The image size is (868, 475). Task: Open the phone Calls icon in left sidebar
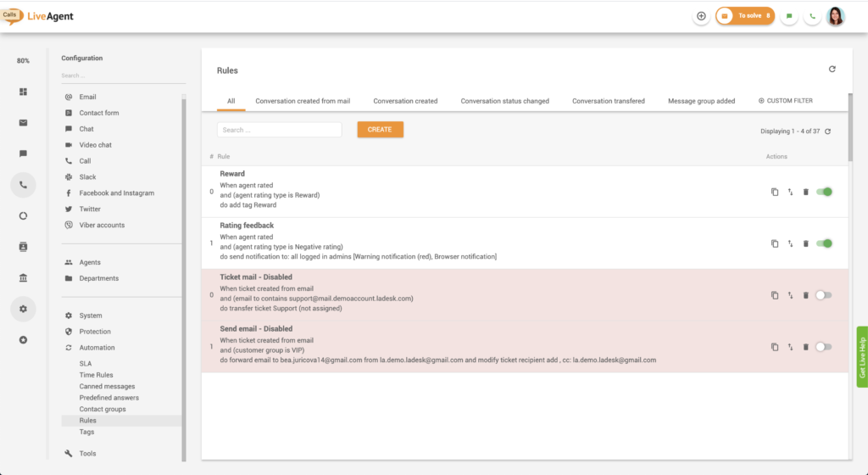click(x=23, y=185)
